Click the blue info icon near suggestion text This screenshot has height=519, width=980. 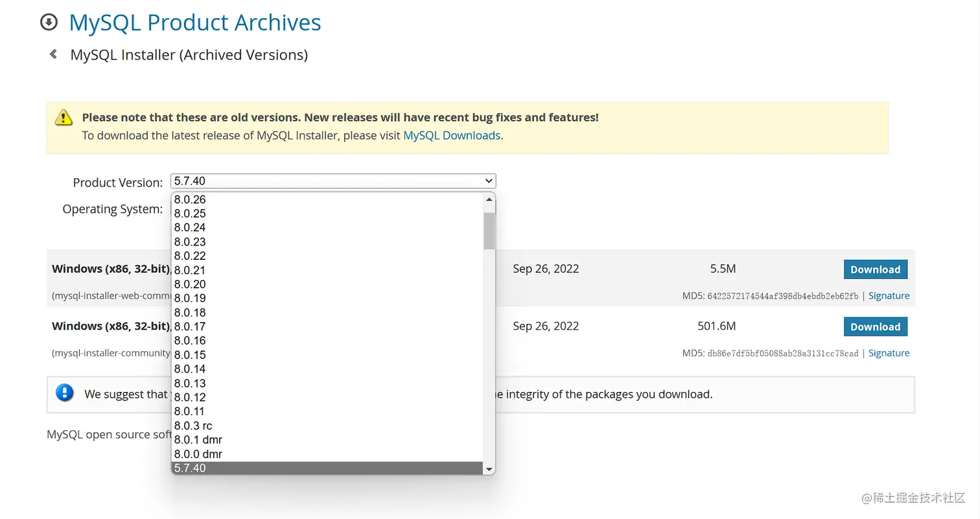pyautogui.click(x=65, y=393)
